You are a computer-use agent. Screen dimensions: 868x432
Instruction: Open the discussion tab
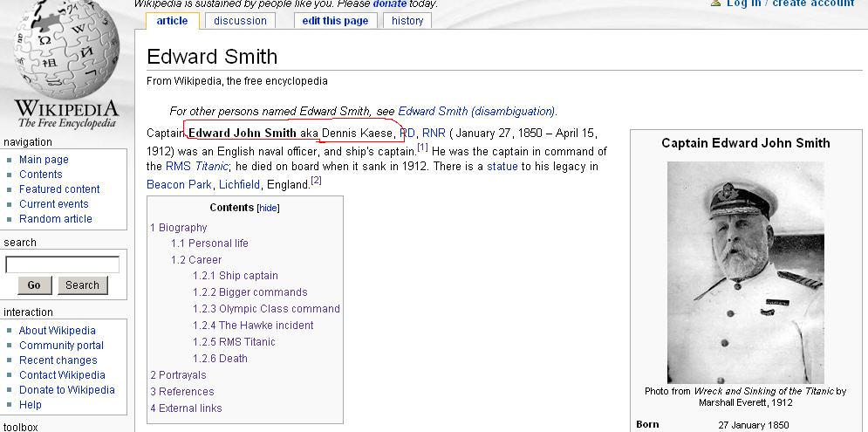click(x=240, y=20)
